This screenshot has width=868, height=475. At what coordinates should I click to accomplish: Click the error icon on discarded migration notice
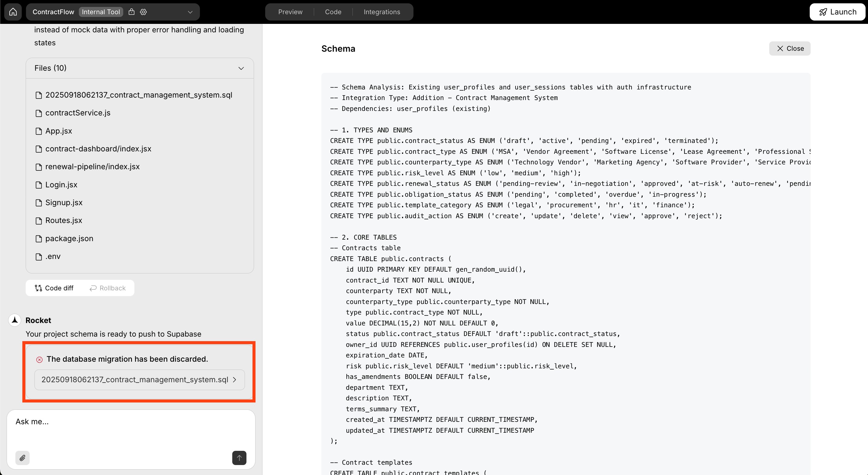[x=40, y=359]
